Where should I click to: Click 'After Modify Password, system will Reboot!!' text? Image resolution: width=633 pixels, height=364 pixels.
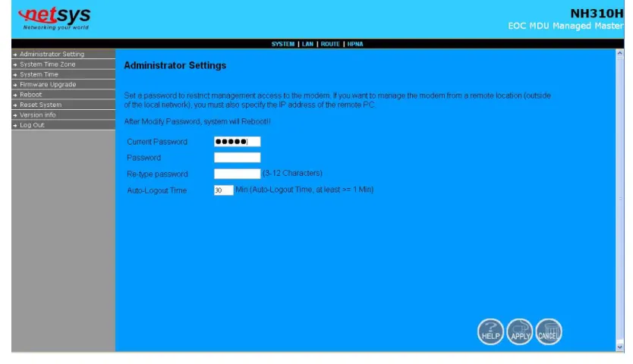pyautogui.click(x=197, y=121)
